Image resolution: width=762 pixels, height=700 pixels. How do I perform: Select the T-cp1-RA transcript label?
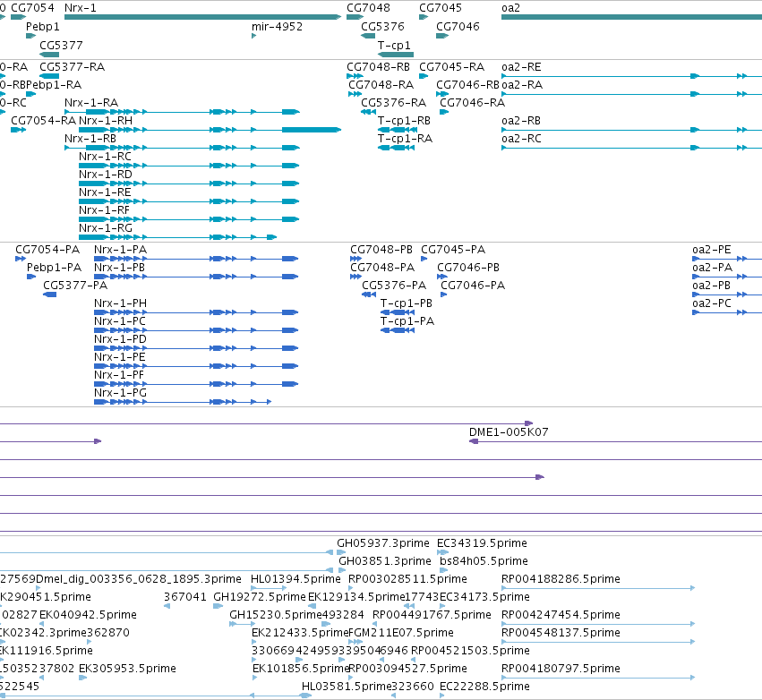coord(406,139)
